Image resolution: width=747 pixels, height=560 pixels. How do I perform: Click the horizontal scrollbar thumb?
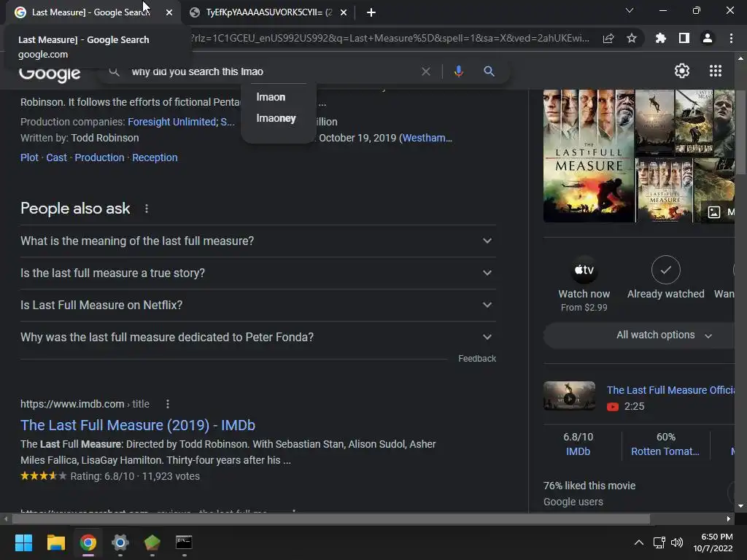click(x=330, y=518)
